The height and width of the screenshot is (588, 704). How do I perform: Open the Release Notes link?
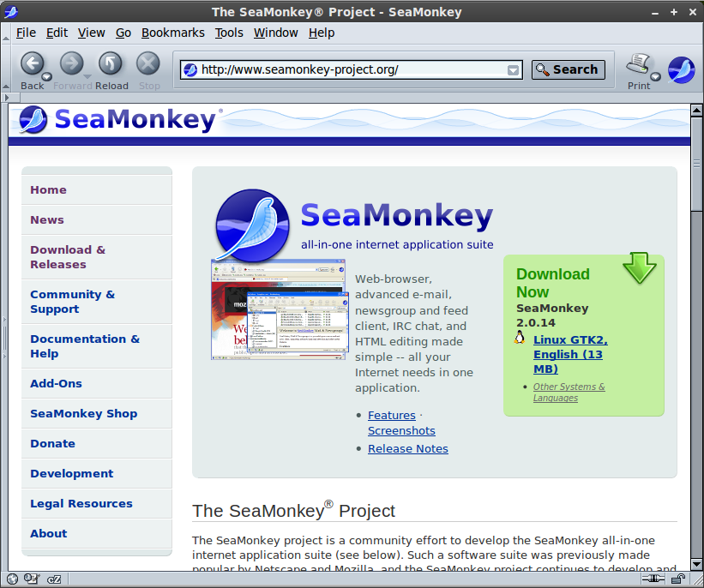407,448
